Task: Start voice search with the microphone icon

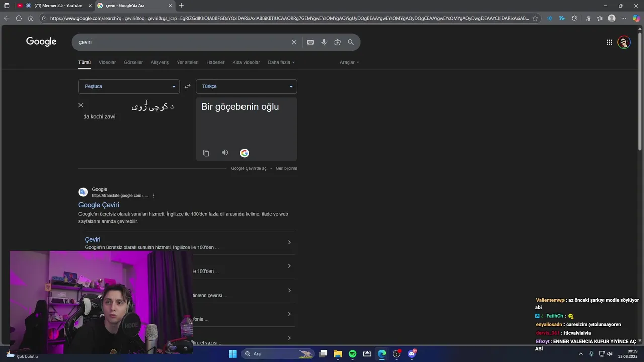Action: point(324,42)
